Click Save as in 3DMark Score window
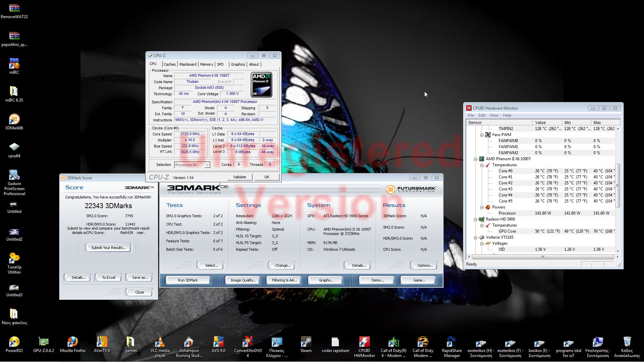The width and height of the screenshot is (644, 362). [x=140, y=278]
